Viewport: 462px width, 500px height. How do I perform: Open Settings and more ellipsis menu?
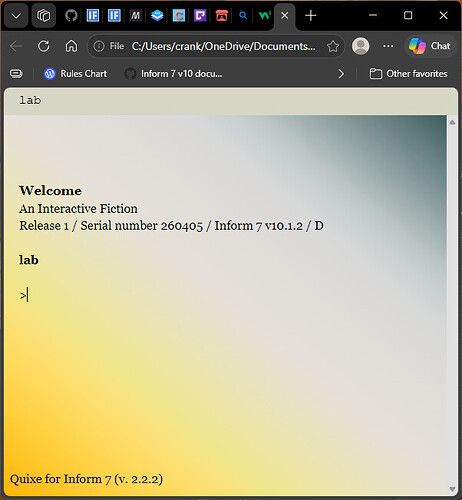point(388,46)
